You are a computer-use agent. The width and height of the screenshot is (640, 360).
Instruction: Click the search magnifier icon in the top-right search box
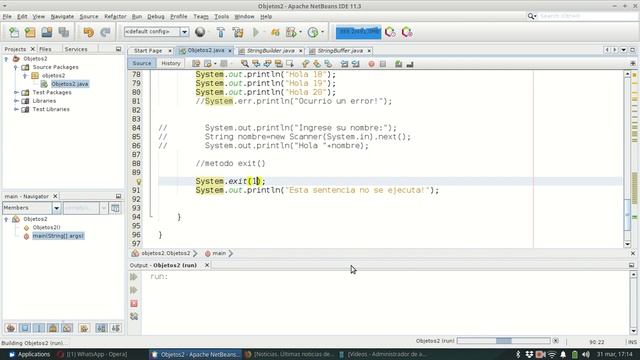[x=531, y=16]
